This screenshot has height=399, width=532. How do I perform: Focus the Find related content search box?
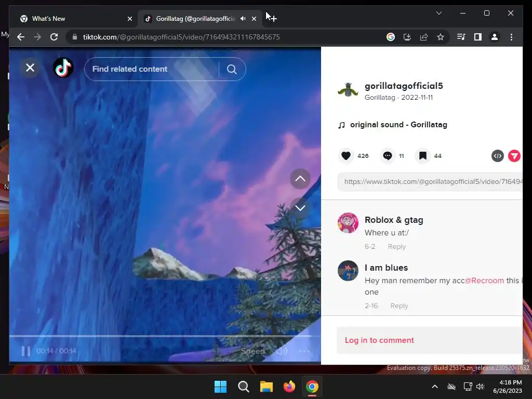pos(151,69)
